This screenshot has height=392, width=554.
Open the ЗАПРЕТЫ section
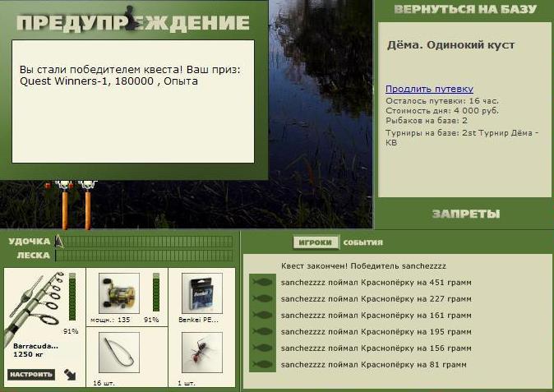coord(466,214)
